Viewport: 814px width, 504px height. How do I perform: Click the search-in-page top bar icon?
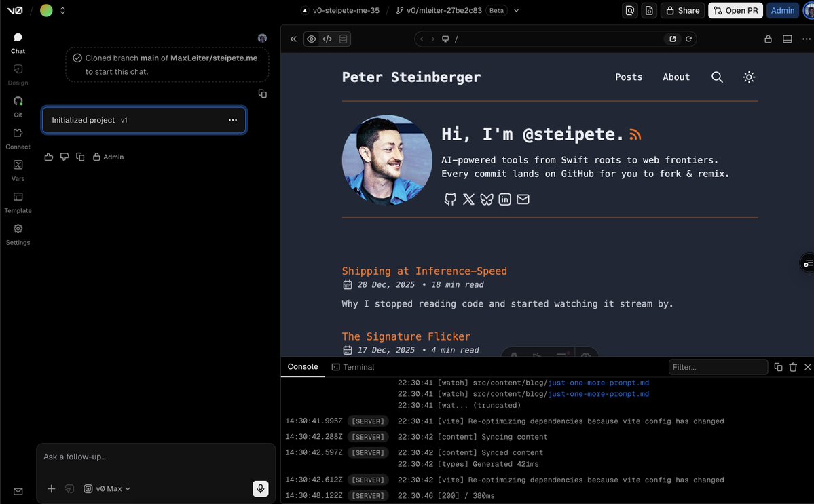click(x=630, y=10)
